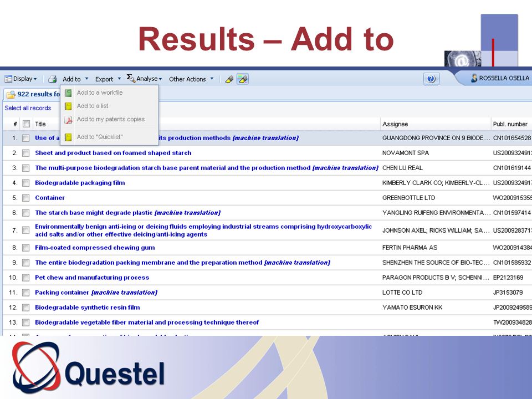
Task: Open Pet chew and manufacturing process title
Action: pyautogui.click(x=92, y=278)
